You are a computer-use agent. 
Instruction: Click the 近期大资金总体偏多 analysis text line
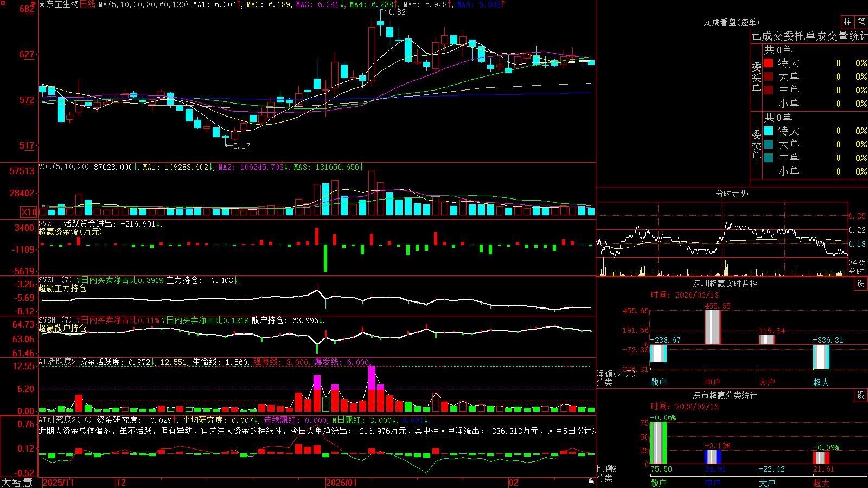[317, 431]
